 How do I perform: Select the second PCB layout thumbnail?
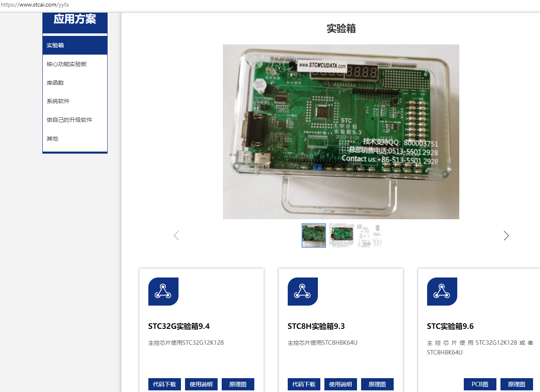(x=342, y=236)
